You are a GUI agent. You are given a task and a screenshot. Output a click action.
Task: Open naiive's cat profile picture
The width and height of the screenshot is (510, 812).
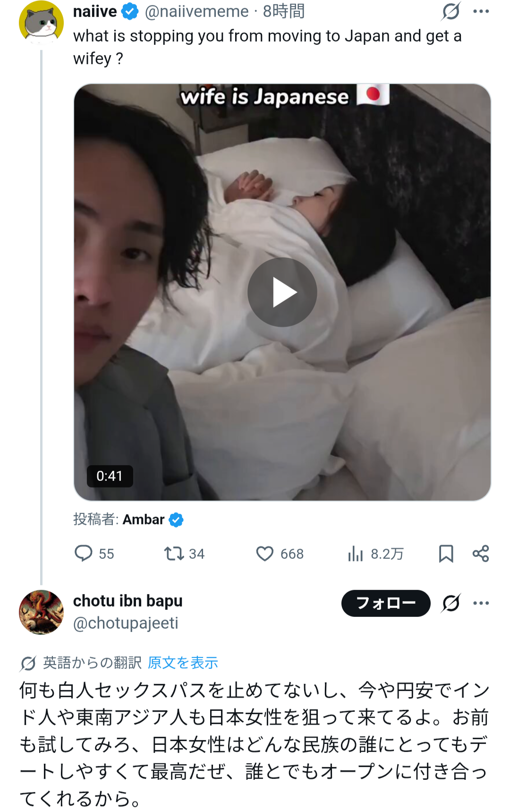(x=41, y=23)
